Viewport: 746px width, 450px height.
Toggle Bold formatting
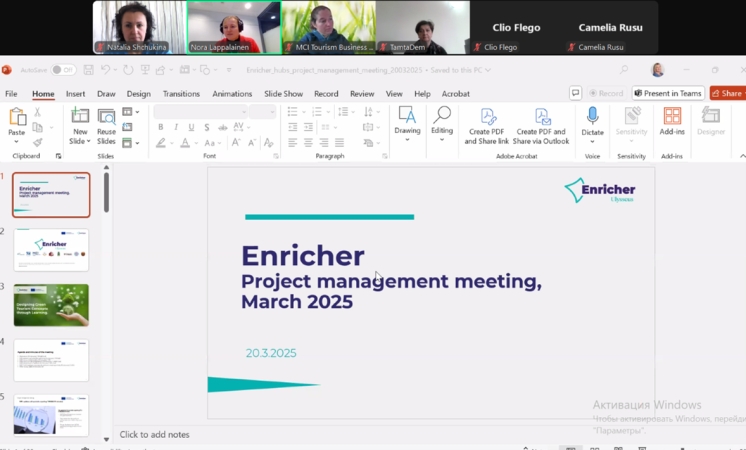click(161, 127)
